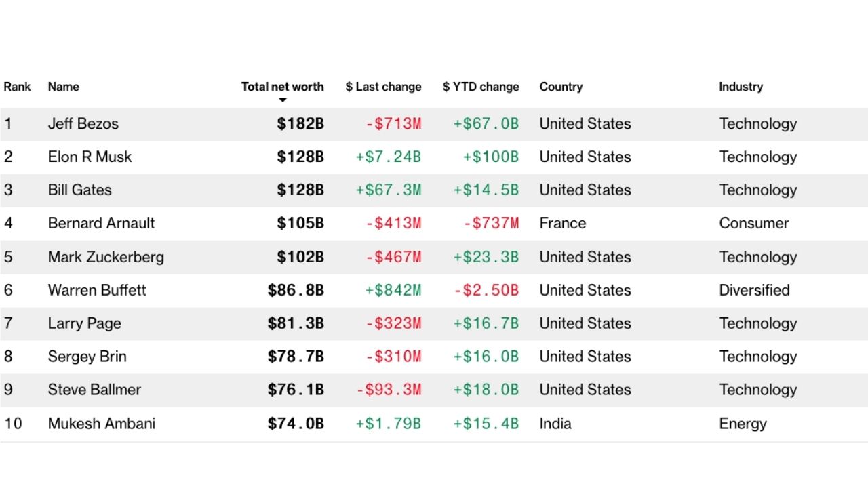Sort by $ YTD change column
This screenshot has height=488, width=868.
click(481, 87)
